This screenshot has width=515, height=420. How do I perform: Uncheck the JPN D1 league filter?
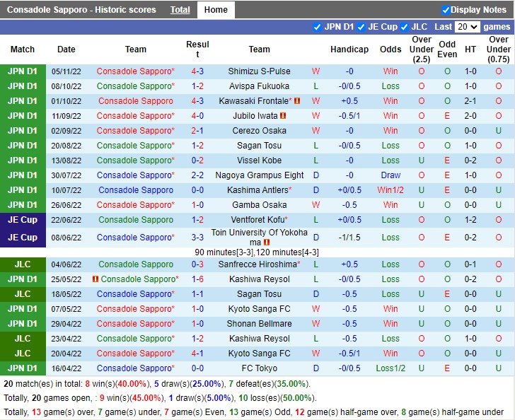pyautogui.click(x=317, y=27)
